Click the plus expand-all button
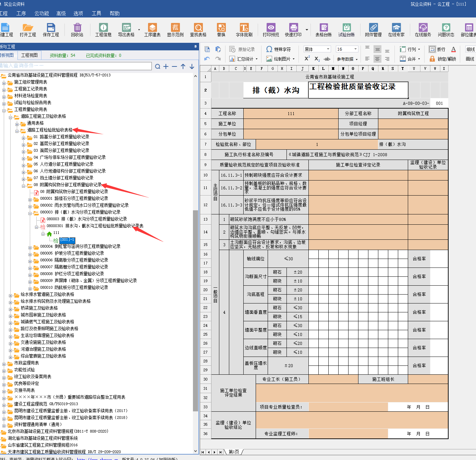The height and width of the screenshot is (460, 476). pyautogui.click(x=166, y=66)
